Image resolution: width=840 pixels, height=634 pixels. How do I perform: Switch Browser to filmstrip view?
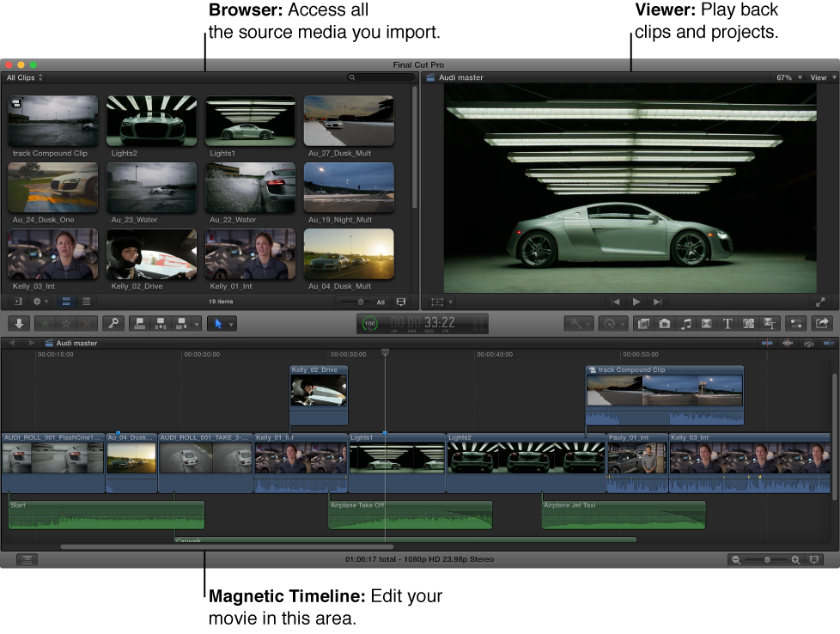(66, 302)
